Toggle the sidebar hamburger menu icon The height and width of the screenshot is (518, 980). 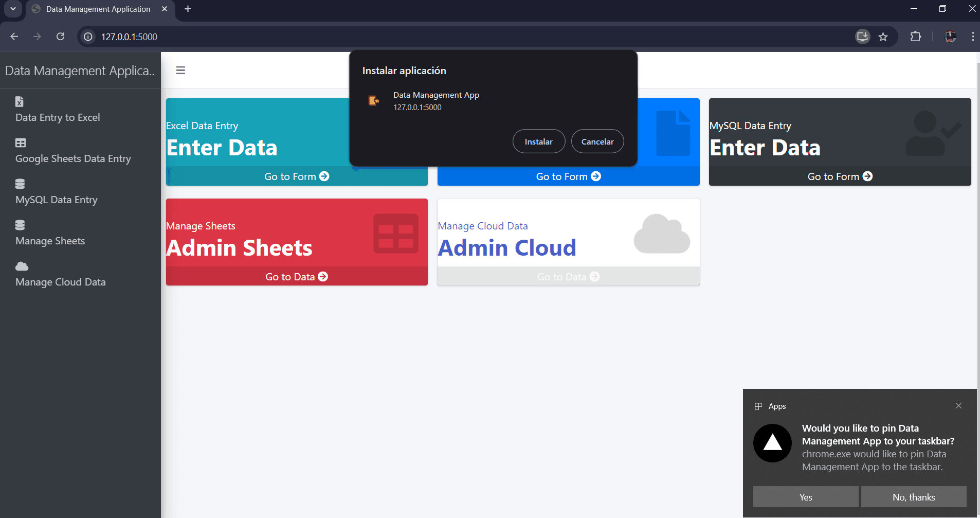[180, 70]
